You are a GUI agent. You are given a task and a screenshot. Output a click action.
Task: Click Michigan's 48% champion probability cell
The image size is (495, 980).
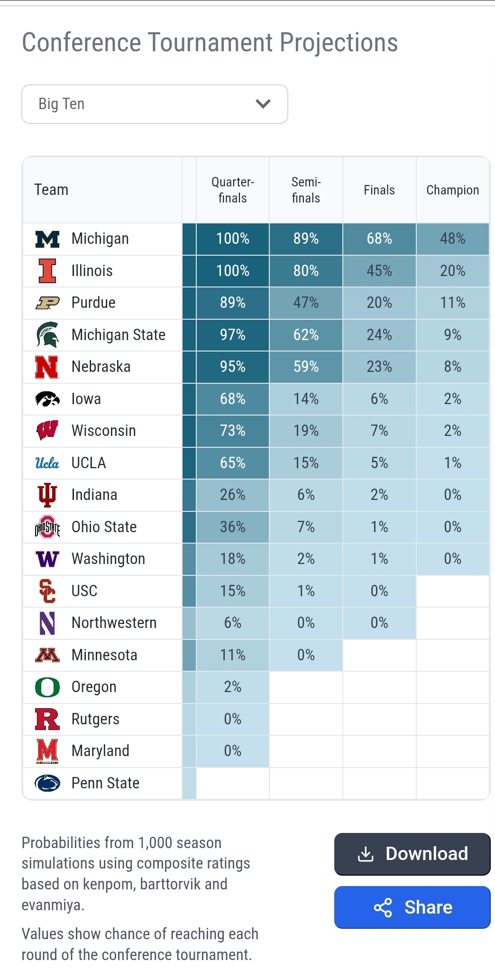click(452, 239)
